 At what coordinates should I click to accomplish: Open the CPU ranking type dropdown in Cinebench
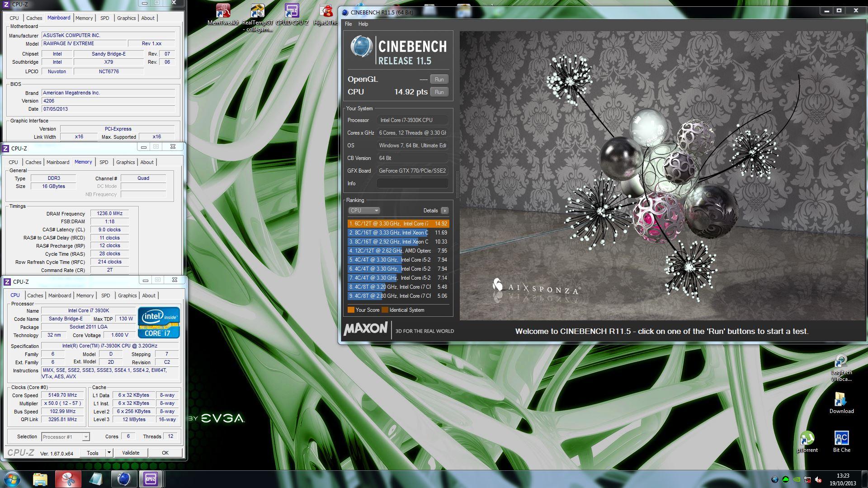click(364, 211)
